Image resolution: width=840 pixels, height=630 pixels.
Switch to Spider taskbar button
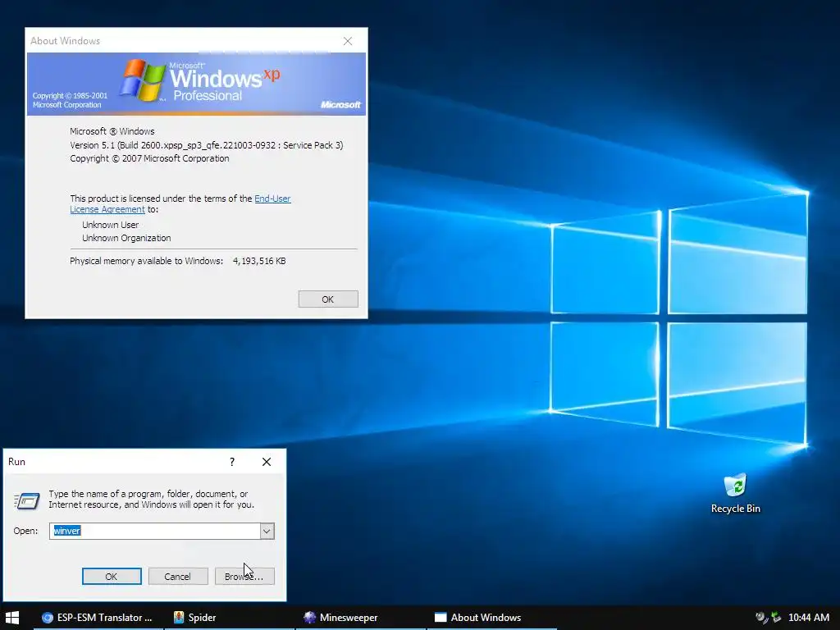click(230, 618)
